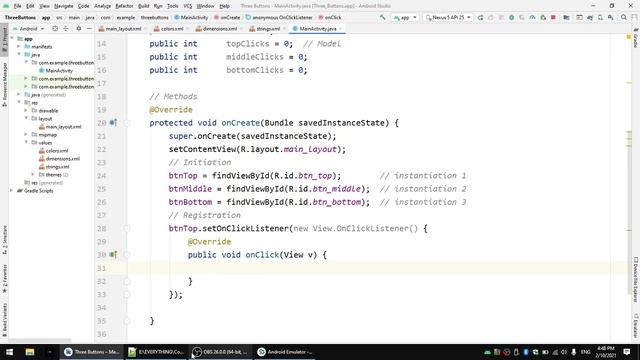Close the MainActivity.java editor tab
The width and height of the screenshot is (640, 360).
(x=341, y=29)
